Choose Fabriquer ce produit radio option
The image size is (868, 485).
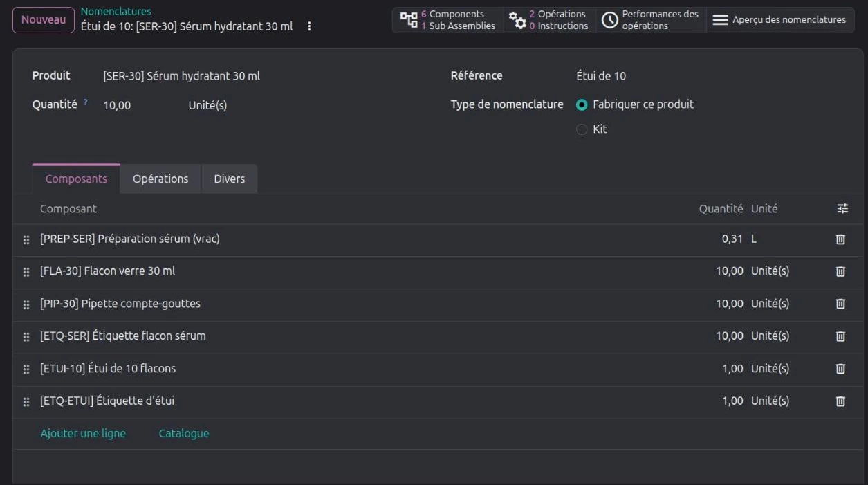(582, 104)
